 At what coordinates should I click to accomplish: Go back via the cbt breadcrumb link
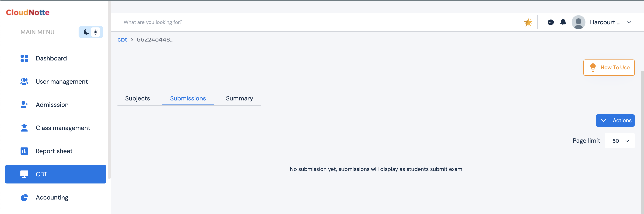coord(122,40)
